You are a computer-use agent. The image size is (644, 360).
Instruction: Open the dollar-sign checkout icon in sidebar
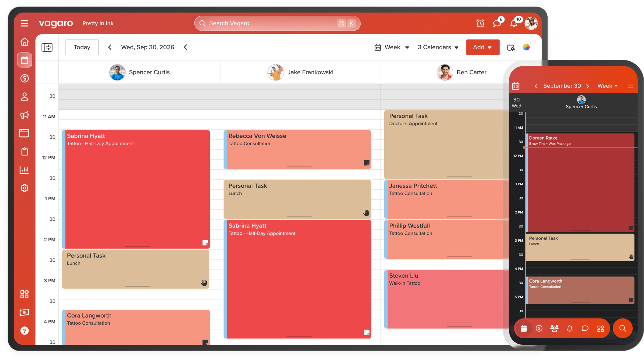pyautogui.click(x=24, y=78)
